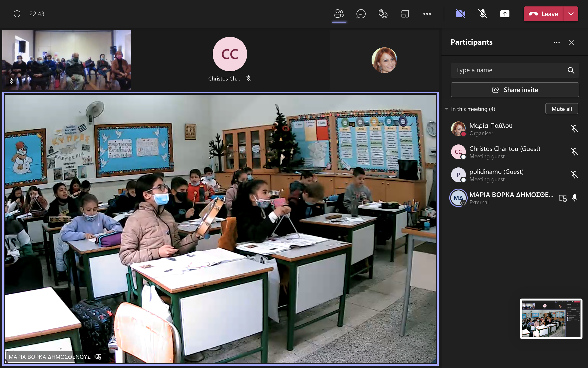Click the Christos Ch... name label
Image resolution: width=588 pixels, height=368 pixels.
224,79
